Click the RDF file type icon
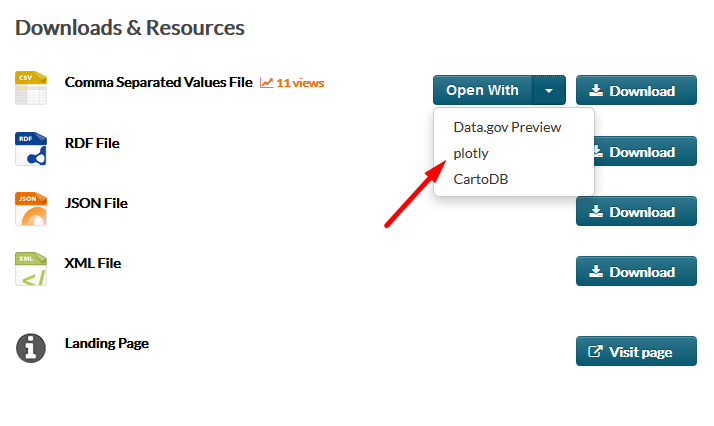 (31, 149)
